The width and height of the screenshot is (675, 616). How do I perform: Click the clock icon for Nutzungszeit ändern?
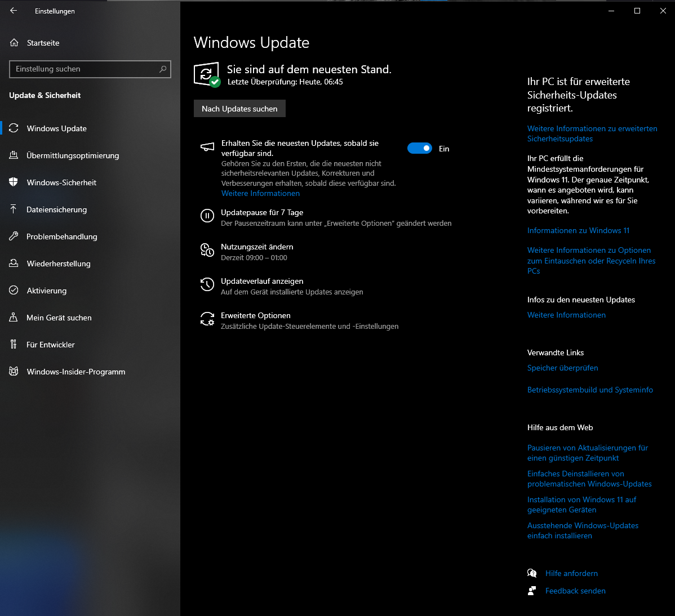207,250
